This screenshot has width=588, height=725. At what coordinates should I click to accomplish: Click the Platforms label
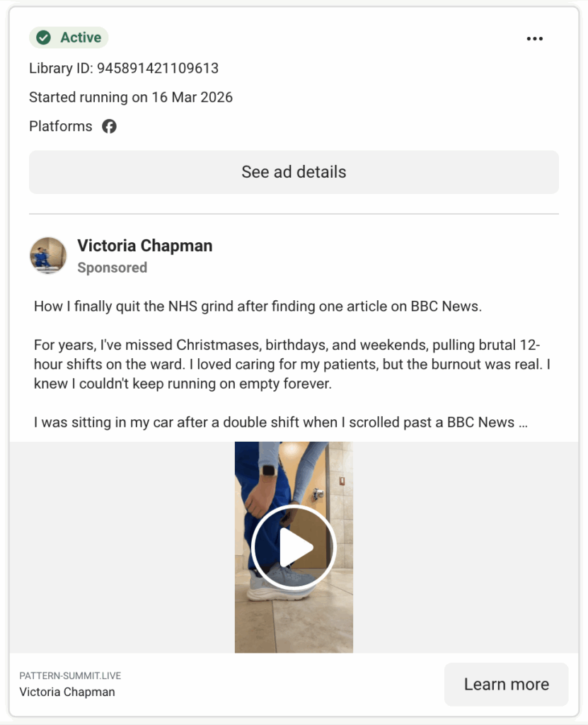tap(61, 127)
